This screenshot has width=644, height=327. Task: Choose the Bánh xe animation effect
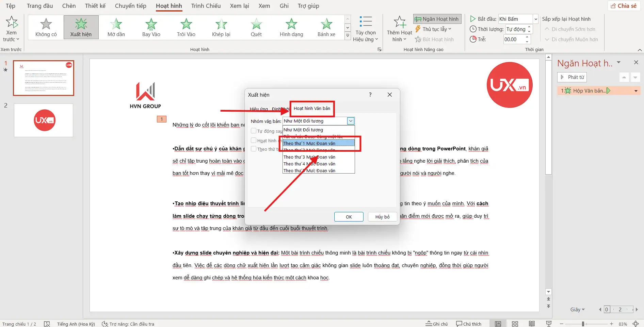point(326,27)
